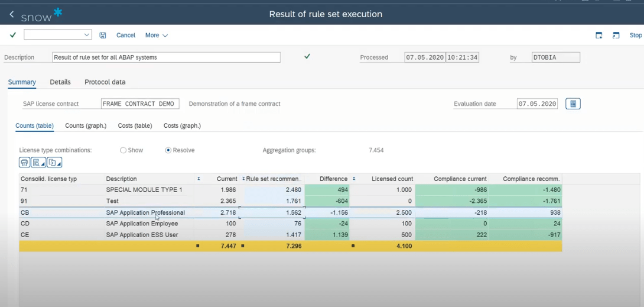Viewport: 644px width, 307px height.
Task: Click the Stop button in the toolbar
Action: pos(635,35)
